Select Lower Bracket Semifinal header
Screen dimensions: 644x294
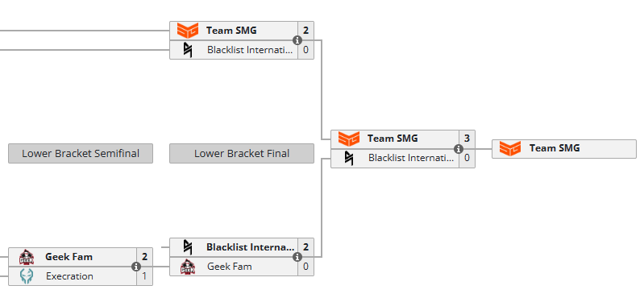(x=81, y=154)
